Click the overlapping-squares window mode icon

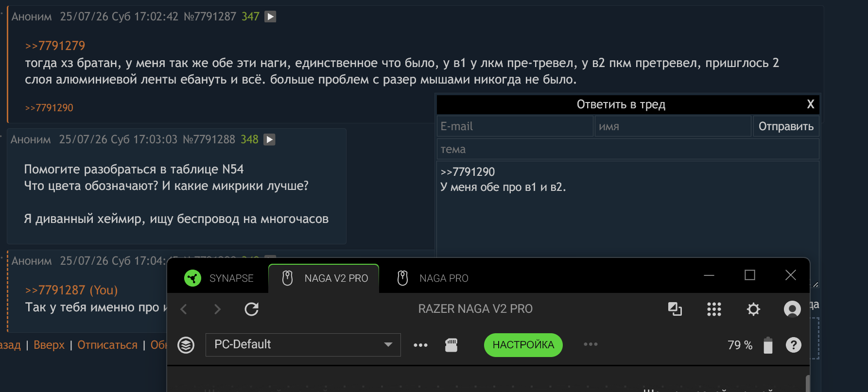pos(675,309)
